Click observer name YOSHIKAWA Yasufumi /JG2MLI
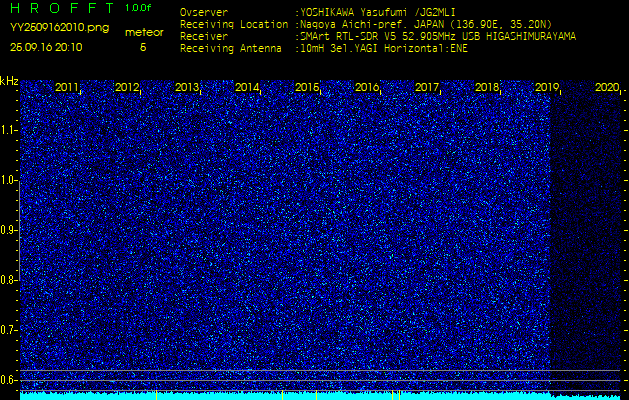 [x=377, y=12]
